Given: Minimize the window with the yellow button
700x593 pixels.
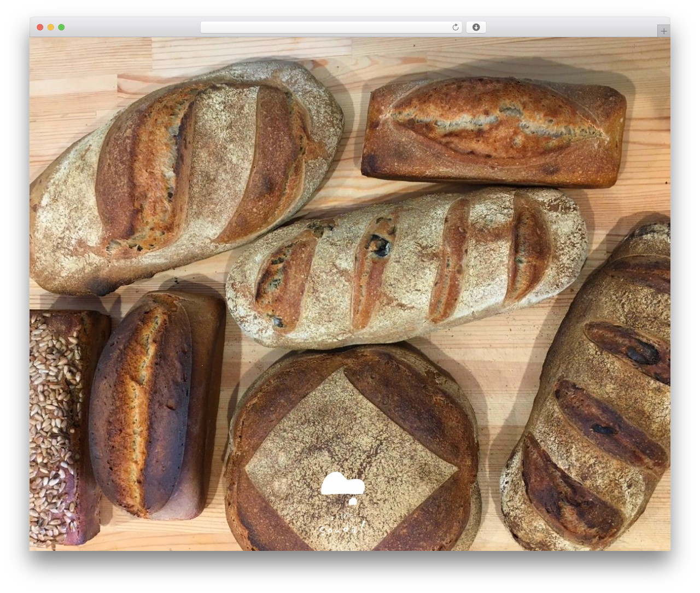Looking at the screenshot, I should click(51, 27).
